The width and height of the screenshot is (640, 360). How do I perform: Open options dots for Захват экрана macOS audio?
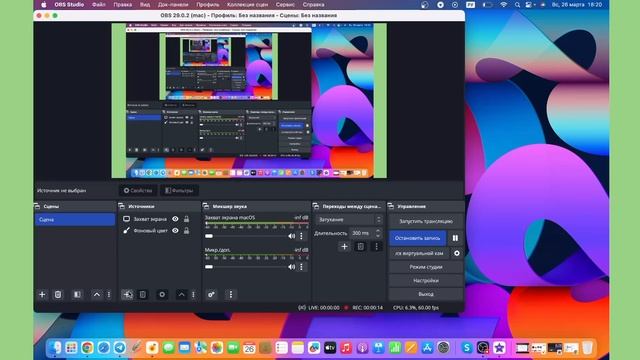[302, 236]
